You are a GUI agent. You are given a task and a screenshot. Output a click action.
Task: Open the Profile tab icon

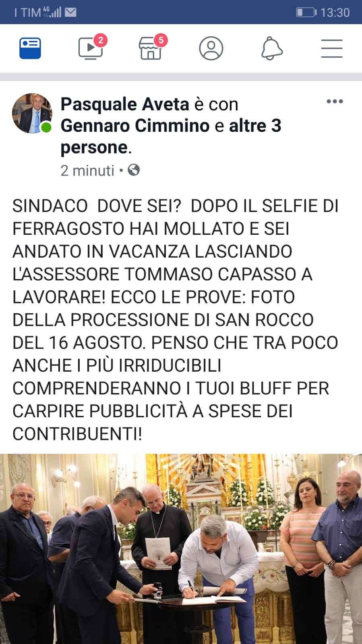coord(211,48)
